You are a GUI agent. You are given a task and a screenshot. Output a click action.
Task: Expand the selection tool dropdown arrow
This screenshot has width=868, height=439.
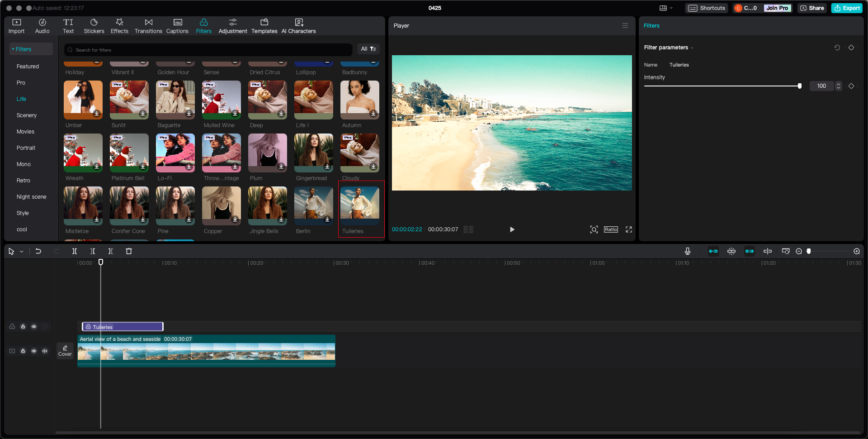click(x=22, y=252)
